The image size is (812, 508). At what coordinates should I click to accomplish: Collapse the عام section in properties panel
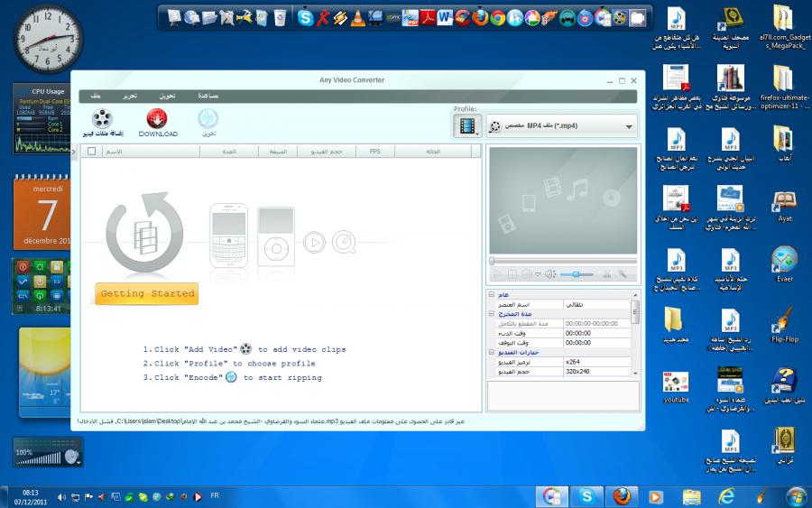coord(492,294)
